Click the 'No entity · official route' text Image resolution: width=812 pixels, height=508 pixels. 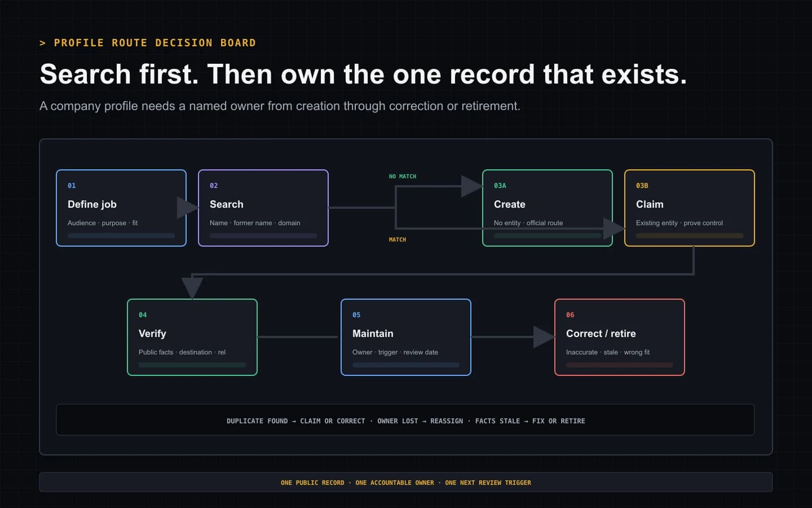tap(528, 223)
